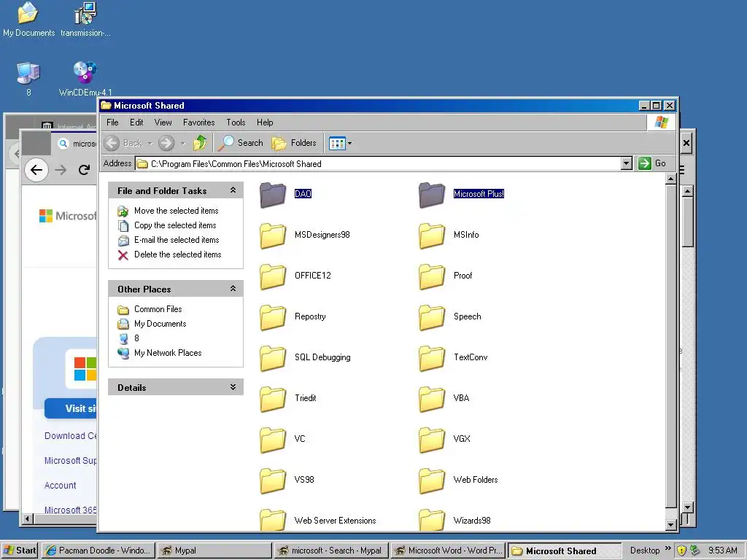Go to Common Files in Other Places

158,309
